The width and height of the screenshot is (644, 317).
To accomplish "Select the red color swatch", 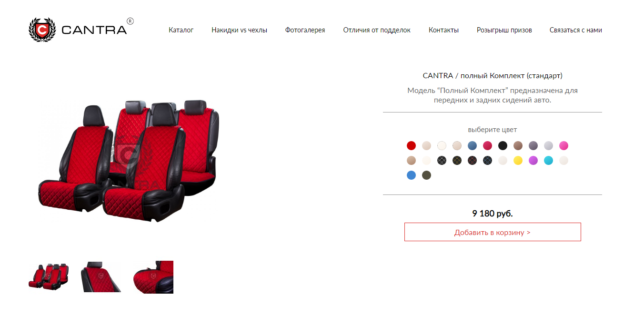I will click(x=411, y=145).
